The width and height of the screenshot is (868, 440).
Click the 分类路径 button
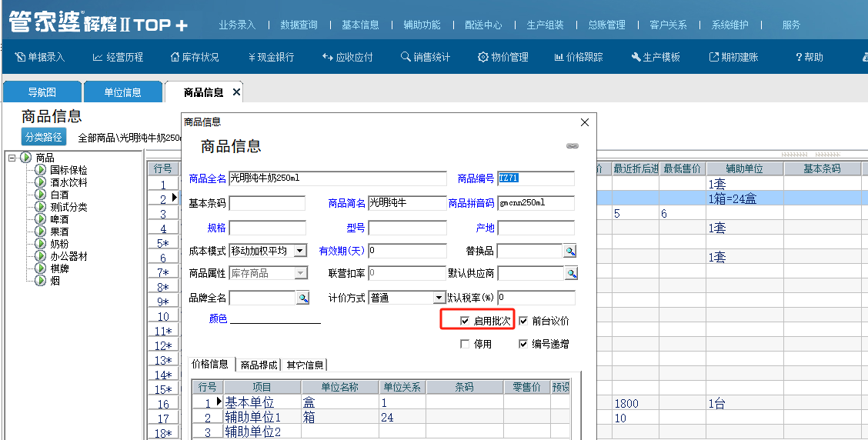pyautogui.click(x=43, y=137)
